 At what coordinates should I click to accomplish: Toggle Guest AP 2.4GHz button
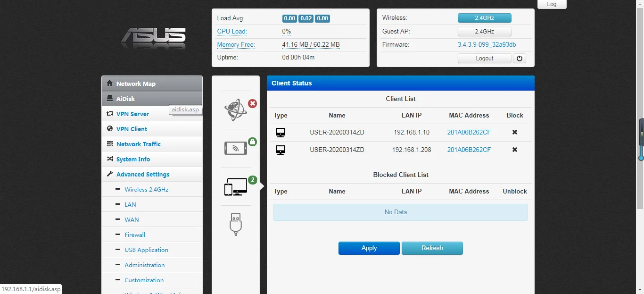click(x=485, y=32)
